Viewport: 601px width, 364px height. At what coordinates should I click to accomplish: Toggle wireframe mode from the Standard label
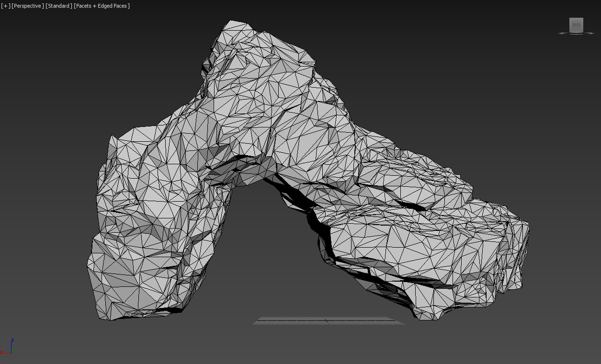(57, 6)
